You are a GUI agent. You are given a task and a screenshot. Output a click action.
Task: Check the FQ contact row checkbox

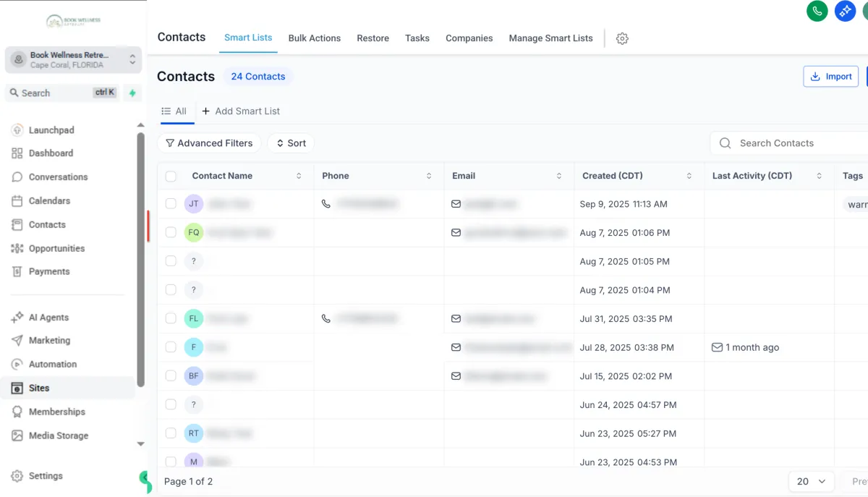171,232
